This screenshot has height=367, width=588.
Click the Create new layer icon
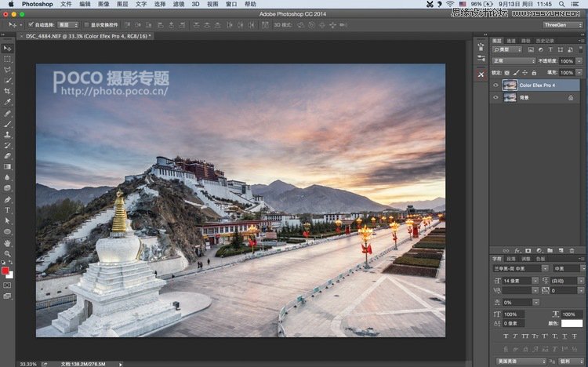(561, 250)
